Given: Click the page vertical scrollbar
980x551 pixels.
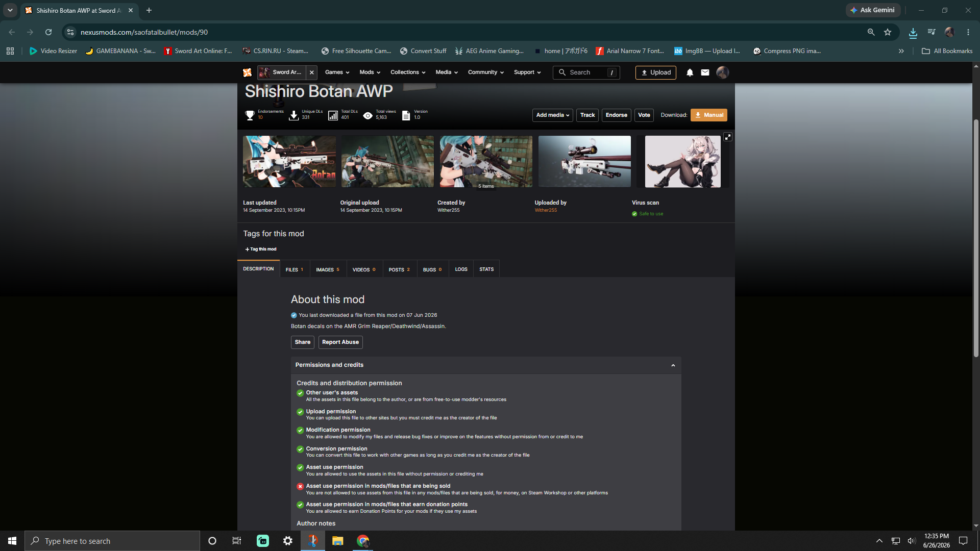Looking at the screenshot, I should [x=976, y=237].
